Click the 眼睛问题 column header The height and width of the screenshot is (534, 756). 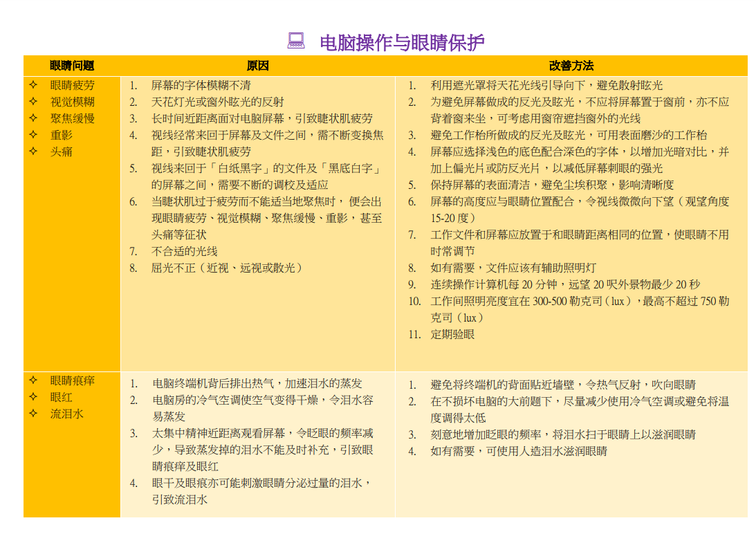pos(72,66)
